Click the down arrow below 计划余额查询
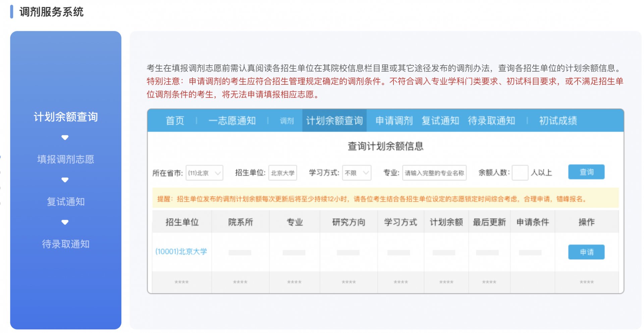Viewport: 644px width, 333px height. [65, 138]
